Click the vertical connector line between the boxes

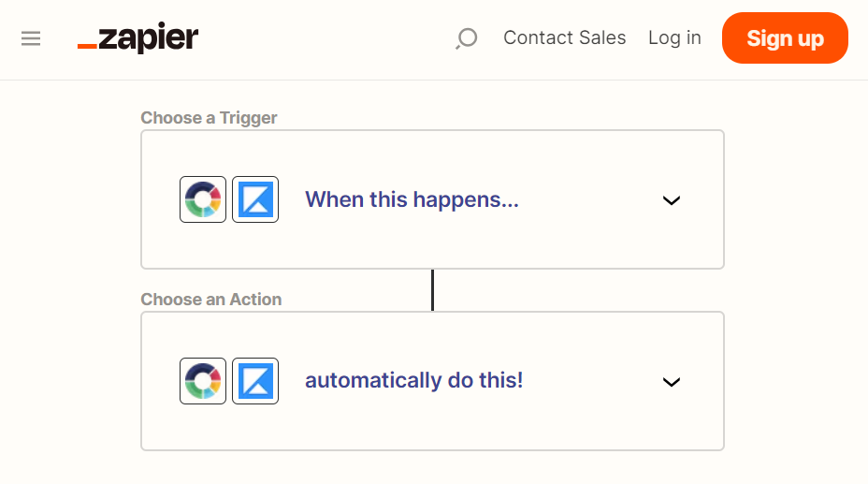pyautogui.click(x=432, y=290)
